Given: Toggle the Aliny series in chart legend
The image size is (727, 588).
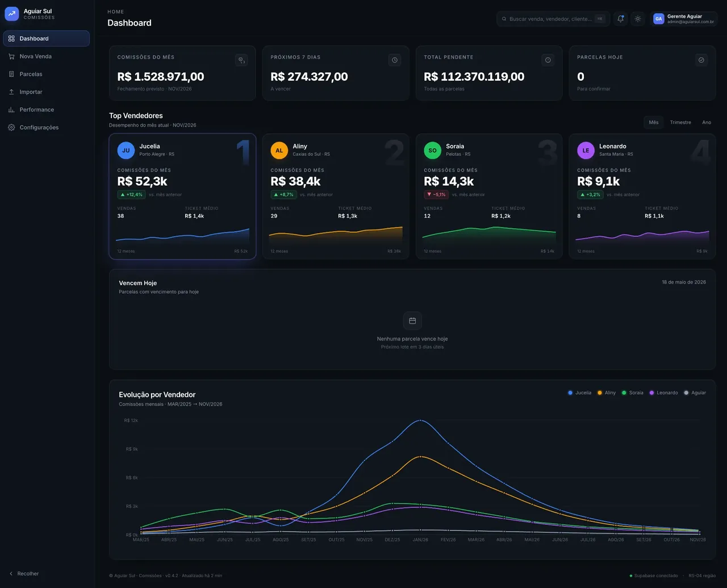Looking at the screenshot, I should click(x=607, y=393).
